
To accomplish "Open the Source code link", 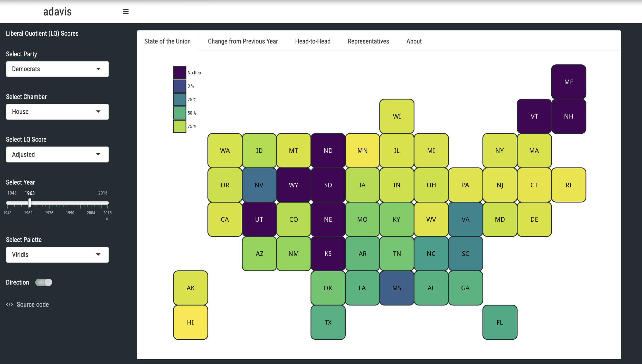I will (x=33, y=304).
